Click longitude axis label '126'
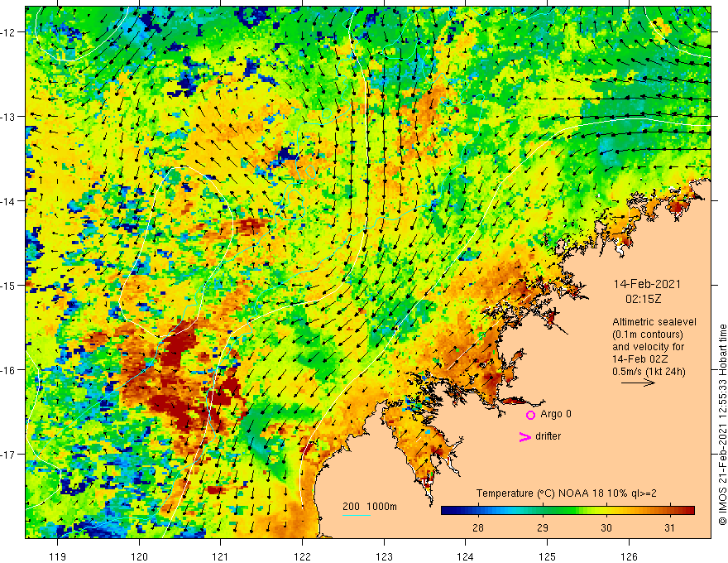The height and width of the screenshot is (563, 728). tap(629, 556)
